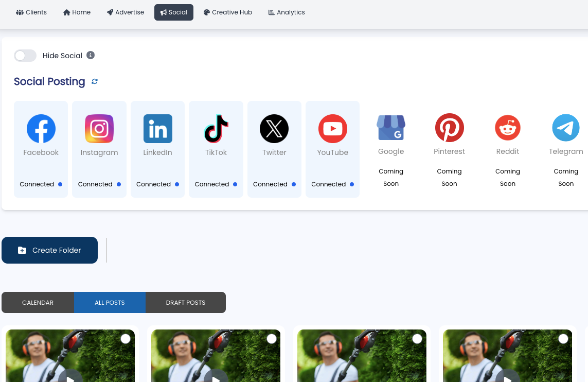Toggle the Hide Social switch

pos(25,56)
